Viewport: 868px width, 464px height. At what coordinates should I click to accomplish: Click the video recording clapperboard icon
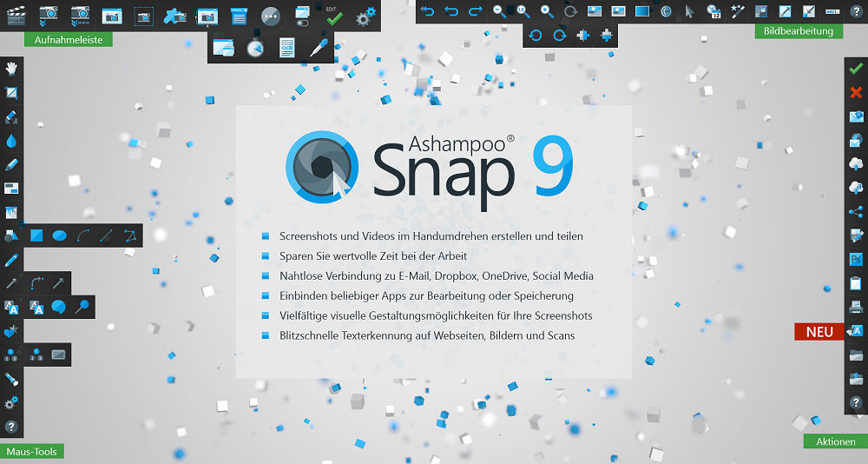pyautogui.click(x=15, y=15)
